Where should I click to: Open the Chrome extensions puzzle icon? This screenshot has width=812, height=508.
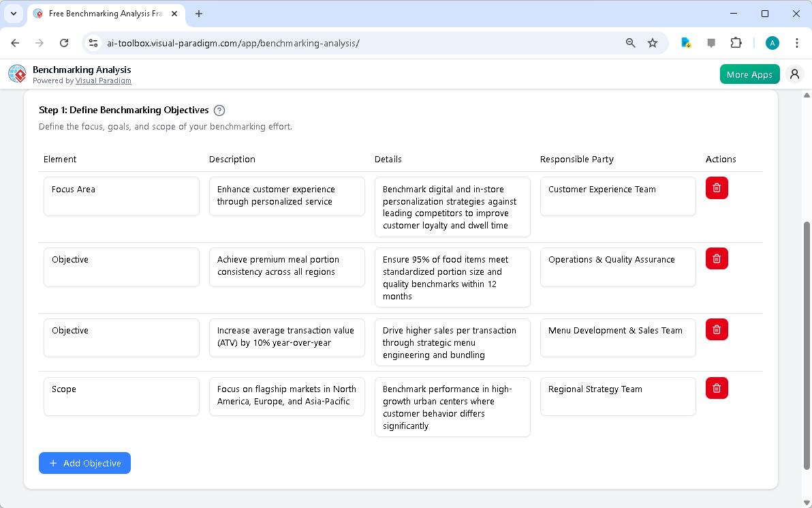[x=736, y=43]
